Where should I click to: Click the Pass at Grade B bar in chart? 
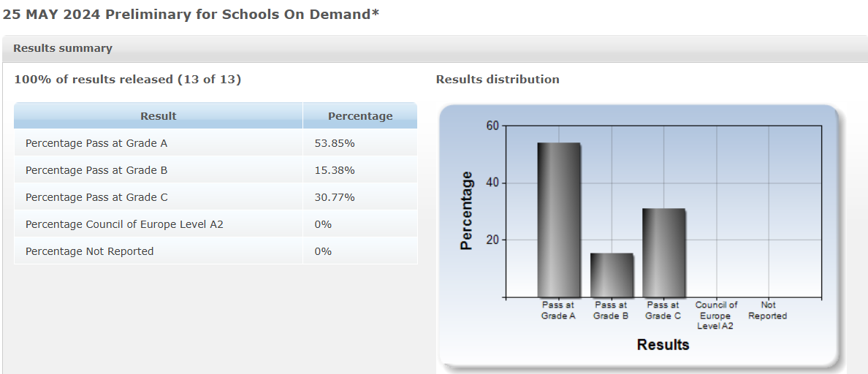612,275
